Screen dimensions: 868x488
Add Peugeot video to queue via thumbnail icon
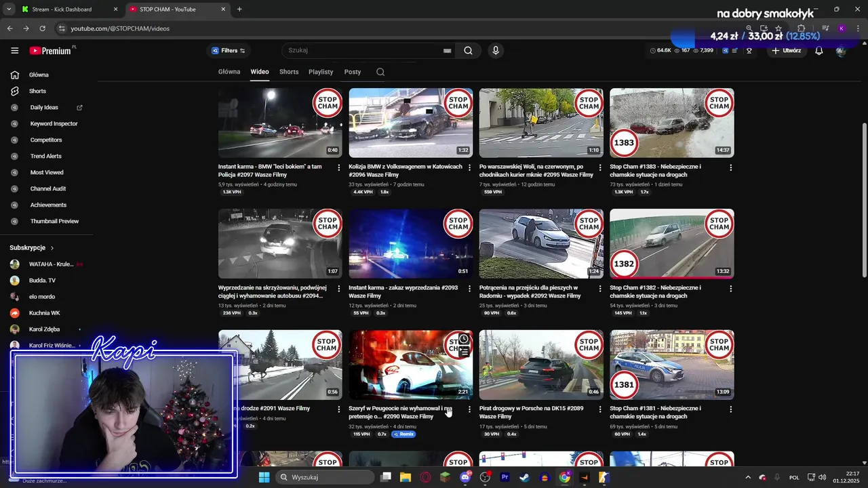[464, 352]
